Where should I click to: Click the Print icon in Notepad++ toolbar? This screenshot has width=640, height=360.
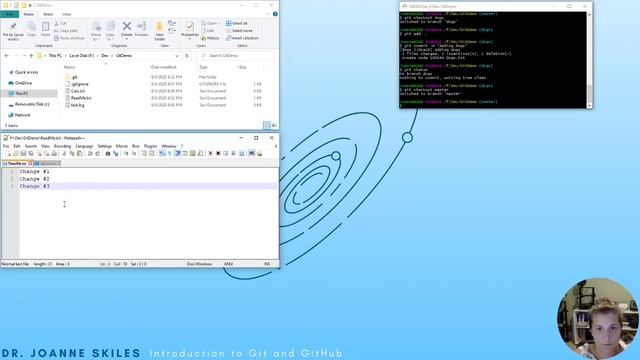tap(54, 153)
